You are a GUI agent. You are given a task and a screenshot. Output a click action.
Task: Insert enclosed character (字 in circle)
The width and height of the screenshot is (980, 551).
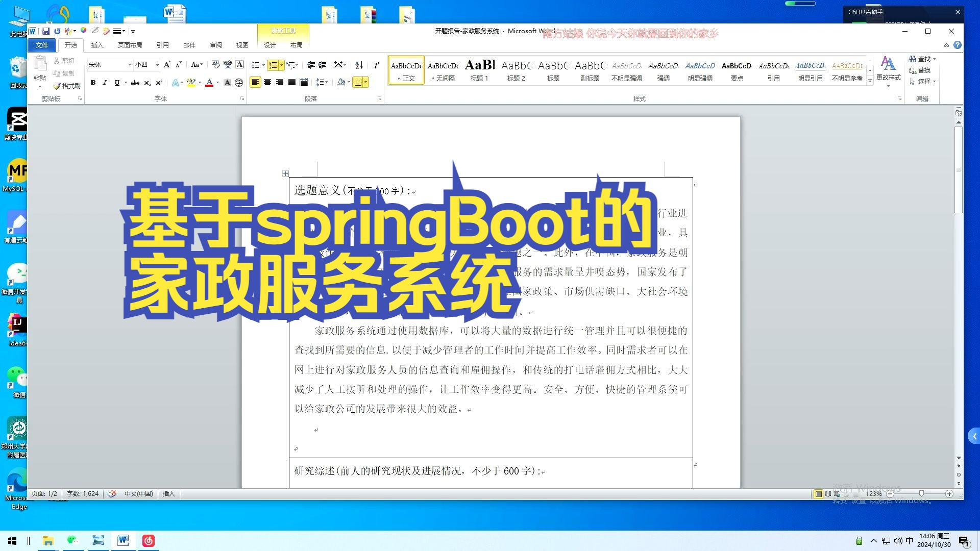[239, 82]
